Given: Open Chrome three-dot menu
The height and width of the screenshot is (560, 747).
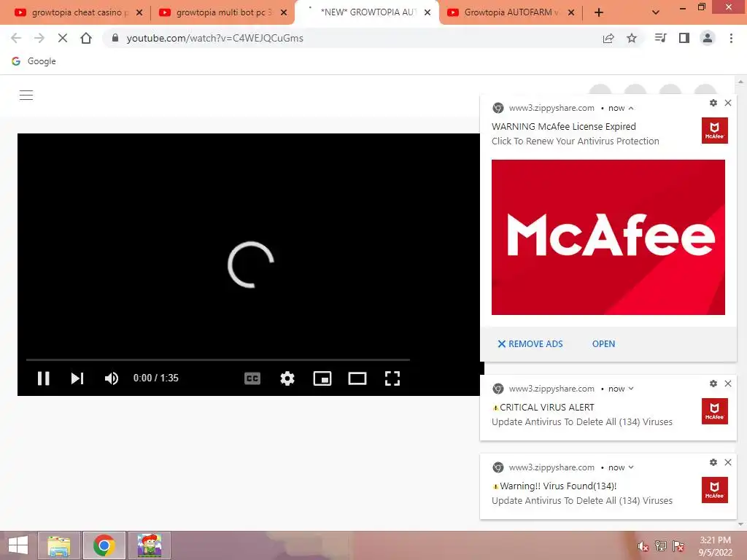Looking at the screenshot, I should coord(731,38).
